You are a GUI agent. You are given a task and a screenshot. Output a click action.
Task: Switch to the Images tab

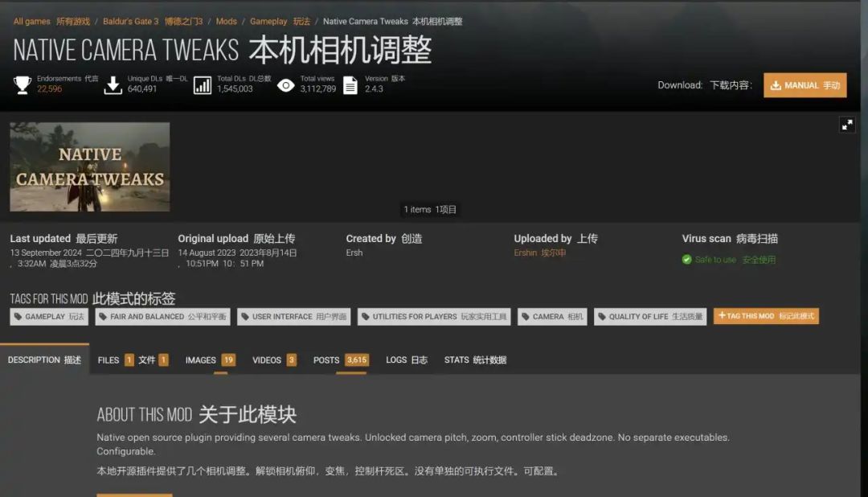click(x=211, y=360)
